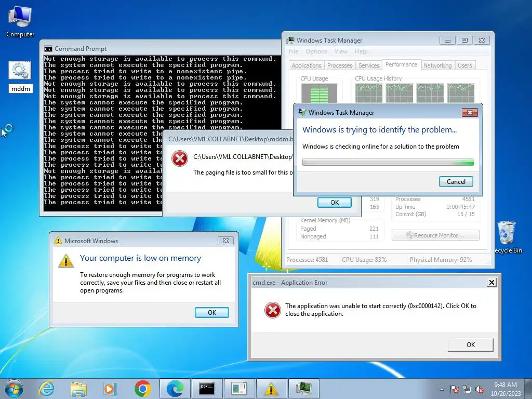Click 'Windows is trying to identify the problem' heading
Image resolution: width=532 pixels, height=399 pixels.
pyautogui.click(x=379, y=129)
